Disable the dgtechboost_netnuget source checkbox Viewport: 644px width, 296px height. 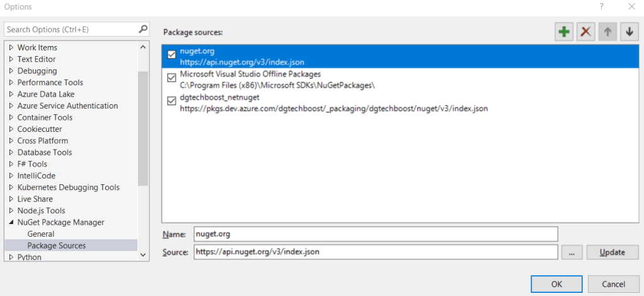coord(171,101)
